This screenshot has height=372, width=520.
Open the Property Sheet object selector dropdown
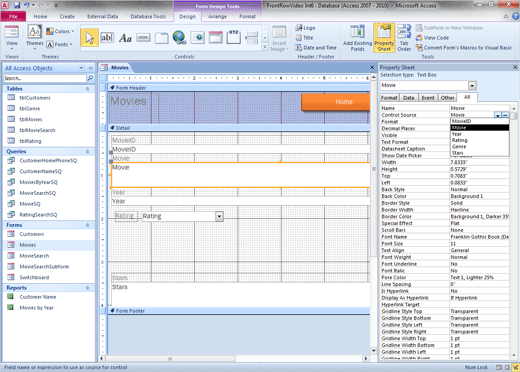tap(472, 86)
